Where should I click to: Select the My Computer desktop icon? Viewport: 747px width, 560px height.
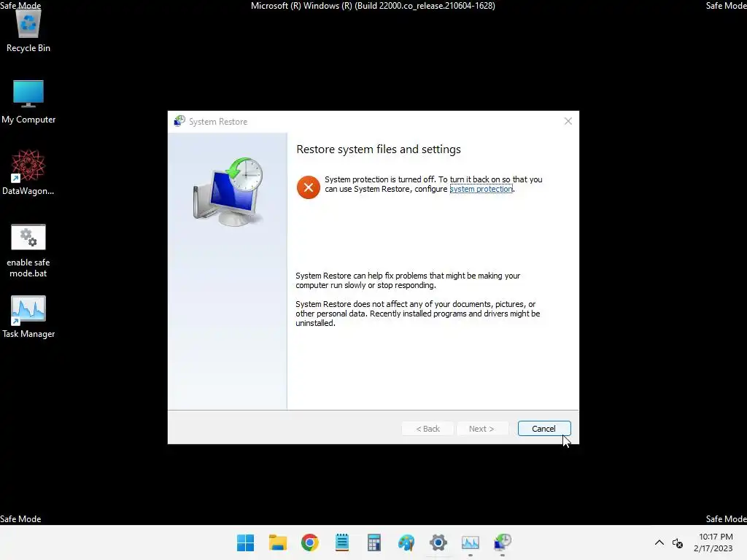click(28, 102)
